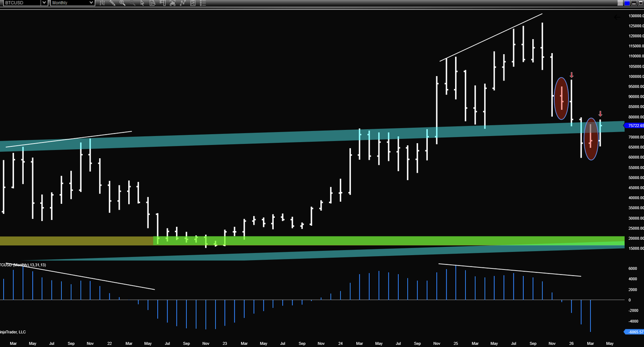Click the grey instrument link swatch
Screen dimensions: 644x347
point(620,3)
